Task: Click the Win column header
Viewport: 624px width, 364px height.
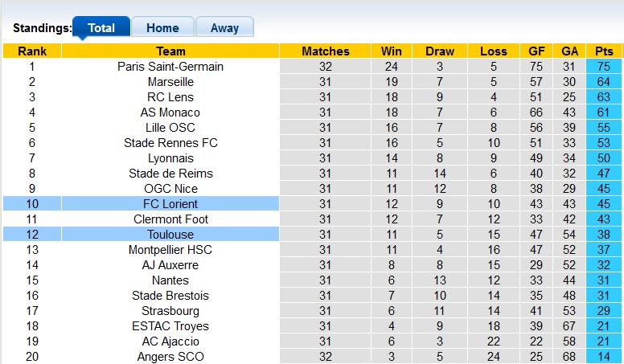Action: click(x=391, y=51)
